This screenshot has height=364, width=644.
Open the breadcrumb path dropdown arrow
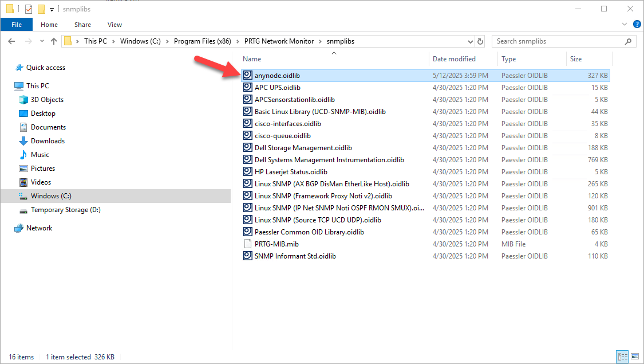pos(471,41)
